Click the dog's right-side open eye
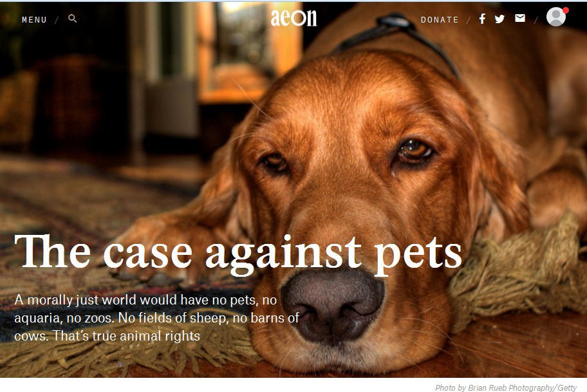 point(414,151)
